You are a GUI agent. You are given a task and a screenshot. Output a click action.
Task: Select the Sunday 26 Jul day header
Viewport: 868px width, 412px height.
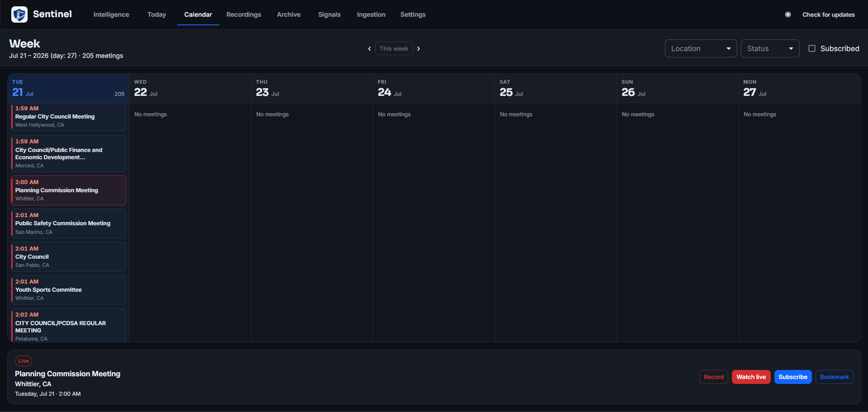(x=678, y=88)
